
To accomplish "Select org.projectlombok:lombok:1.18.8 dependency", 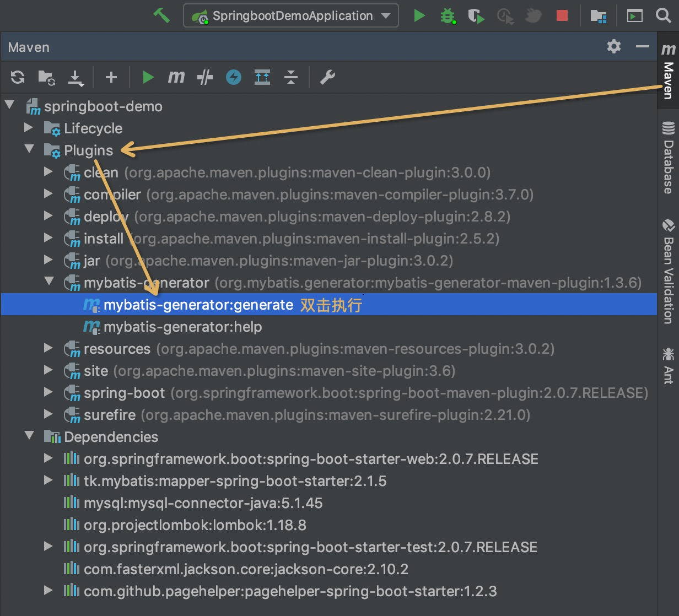I will pyautogui.click(x=195, y=525).
